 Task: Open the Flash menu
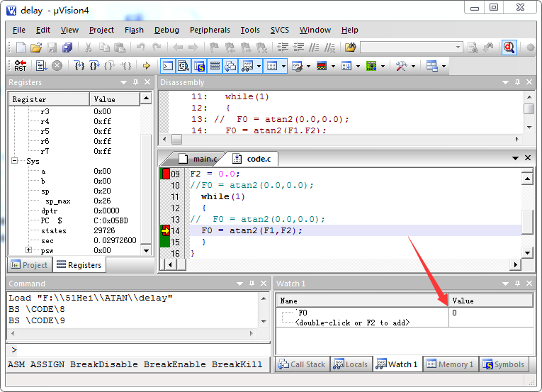pos(134,30)
